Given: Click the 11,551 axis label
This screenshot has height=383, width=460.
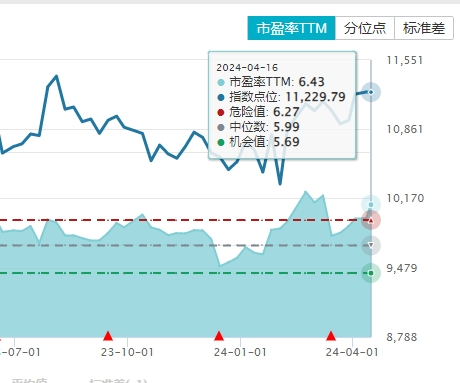Looking at the screenshot, I should [405, 60].
